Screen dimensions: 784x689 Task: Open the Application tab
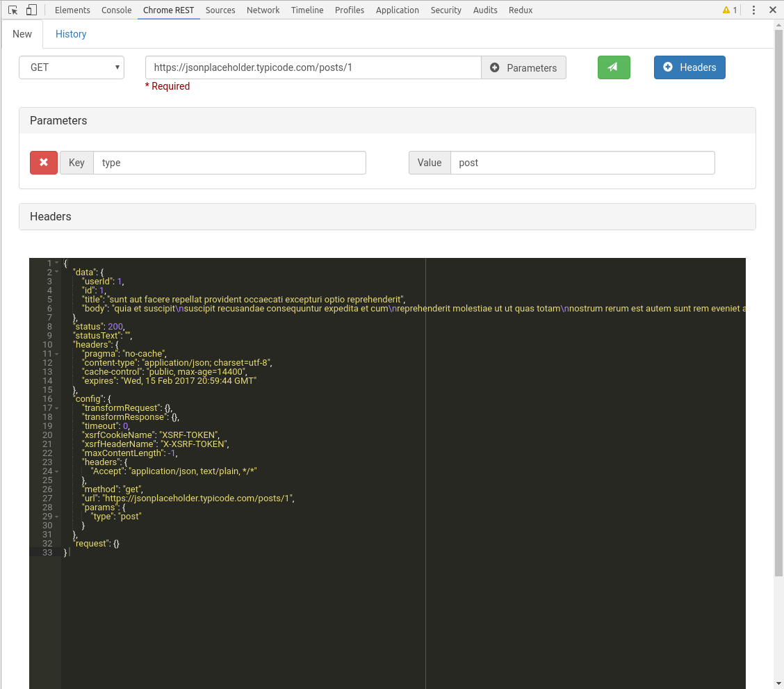click(x=398, y=10)
